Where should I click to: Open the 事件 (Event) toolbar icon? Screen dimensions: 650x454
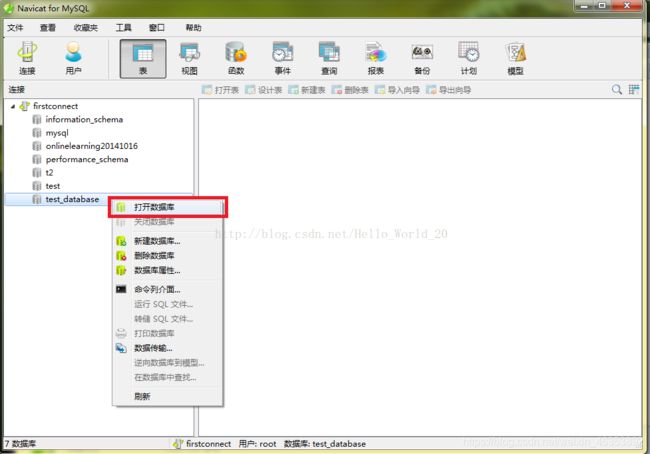(x=283, y=58)
